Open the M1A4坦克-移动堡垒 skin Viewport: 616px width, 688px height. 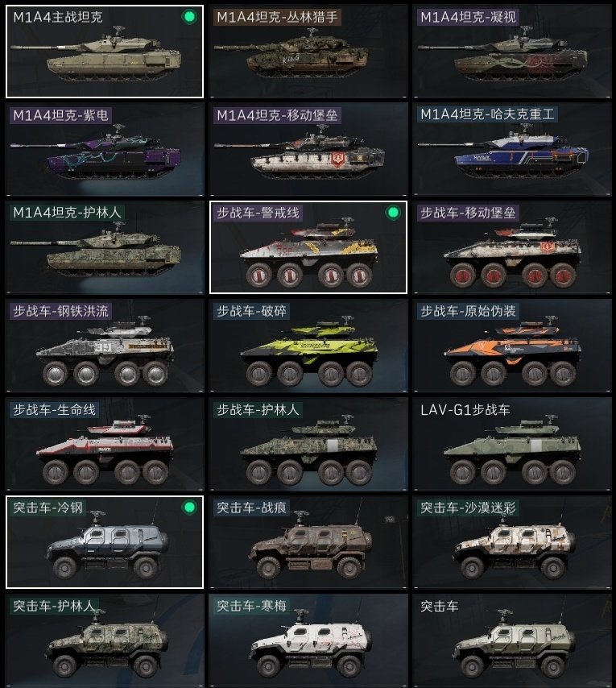click(x=308, y=149)
